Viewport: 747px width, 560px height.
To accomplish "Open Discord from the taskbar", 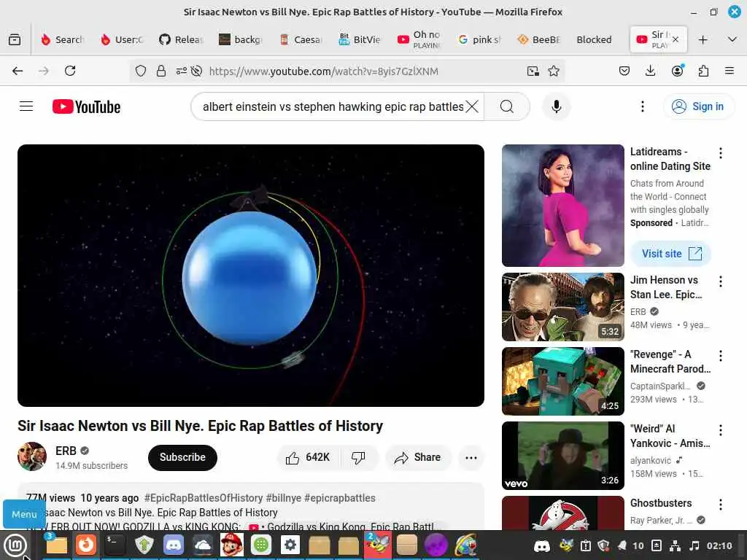I will (x=174, y=545).
